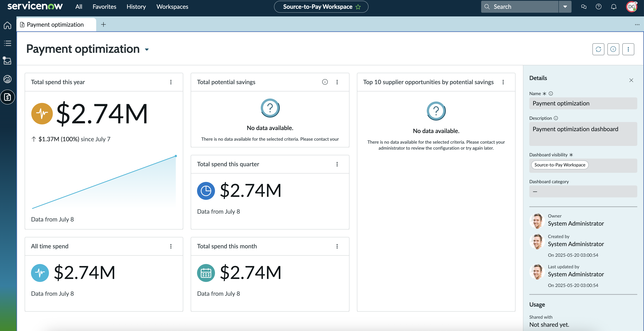
Task: Click the $2.74M value in Total spend this year
Action: tap(102, 114)
